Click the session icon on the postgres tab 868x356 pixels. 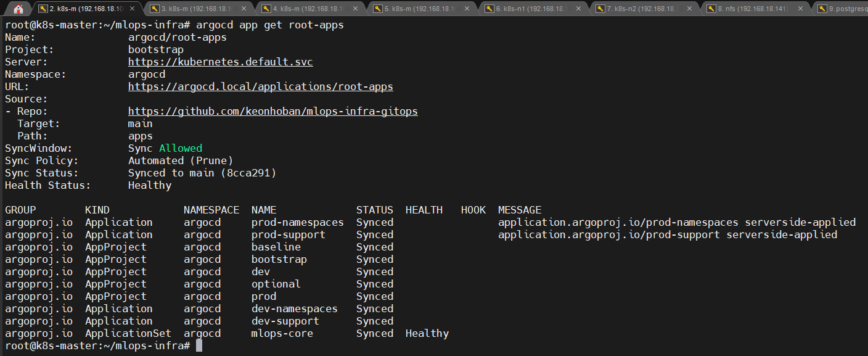tap(822, 9)
